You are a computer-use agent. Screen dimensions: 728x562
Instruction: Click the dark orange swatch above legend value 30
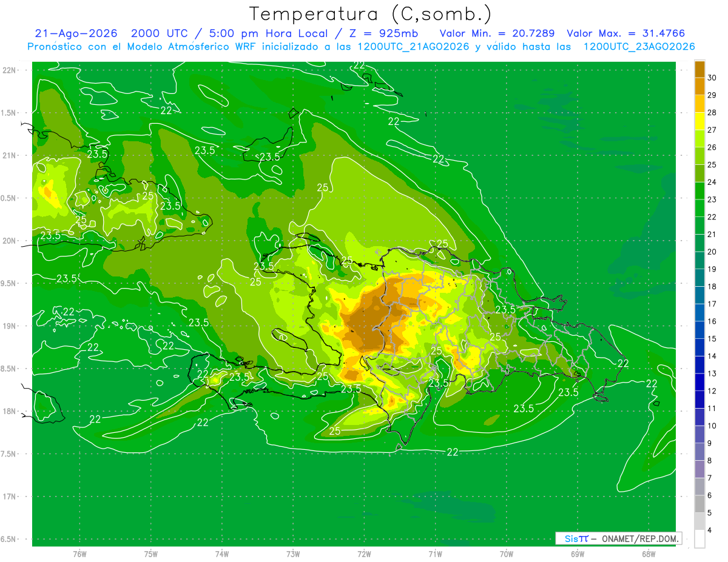699,69
